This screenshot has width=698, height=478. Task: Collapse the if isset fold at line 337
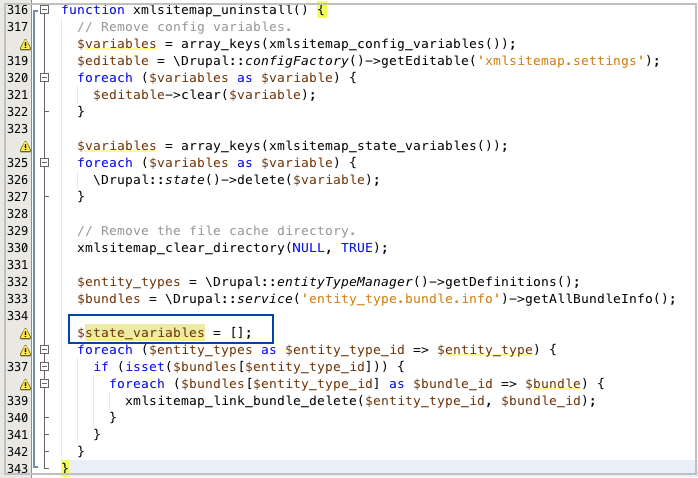tap(44, 366)
